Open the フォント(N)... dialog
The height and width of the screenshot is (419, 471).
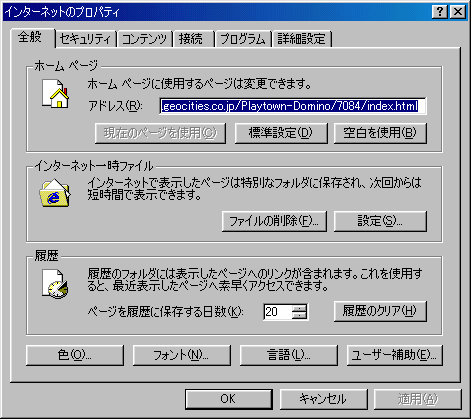(x=182, y=355)
